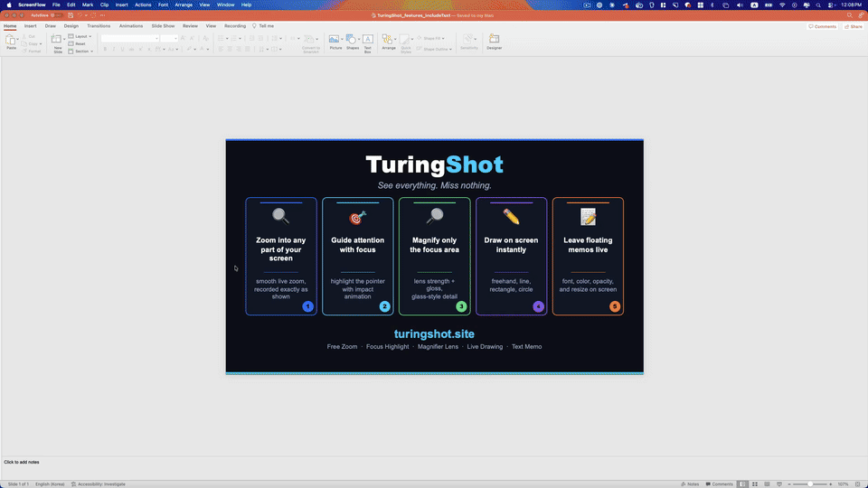This screenshot has width=868, height=488.
Task: Click the status bar Comments button
Action: pyautogui.click(x=719, y=484)
